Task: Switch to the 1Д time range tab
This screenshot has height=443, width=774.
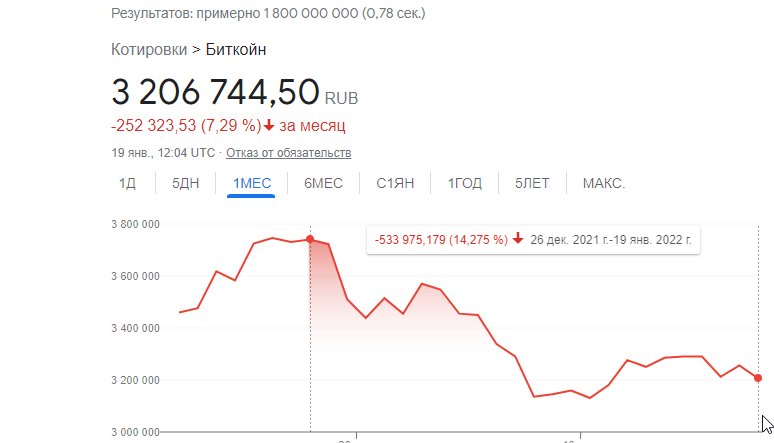Action: click(127, 183)
